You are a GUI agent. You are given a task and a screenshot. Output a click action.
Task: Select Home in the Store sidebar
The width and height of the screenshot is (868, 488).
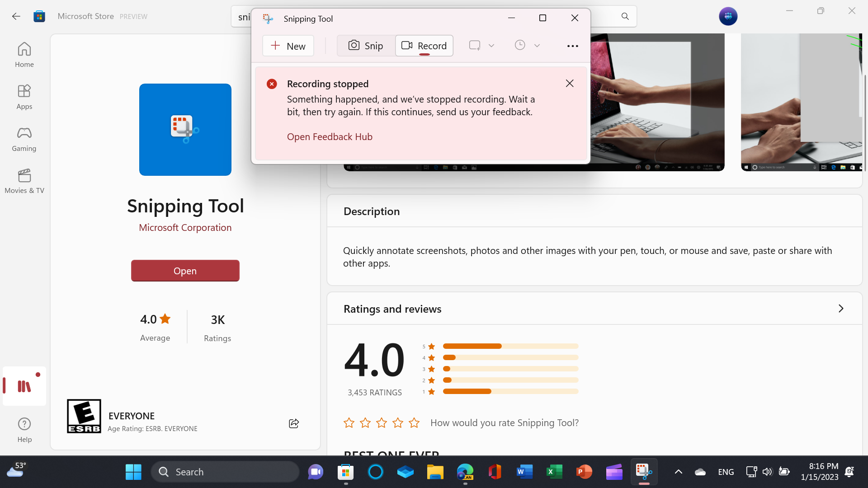click(x=24, y=55)
